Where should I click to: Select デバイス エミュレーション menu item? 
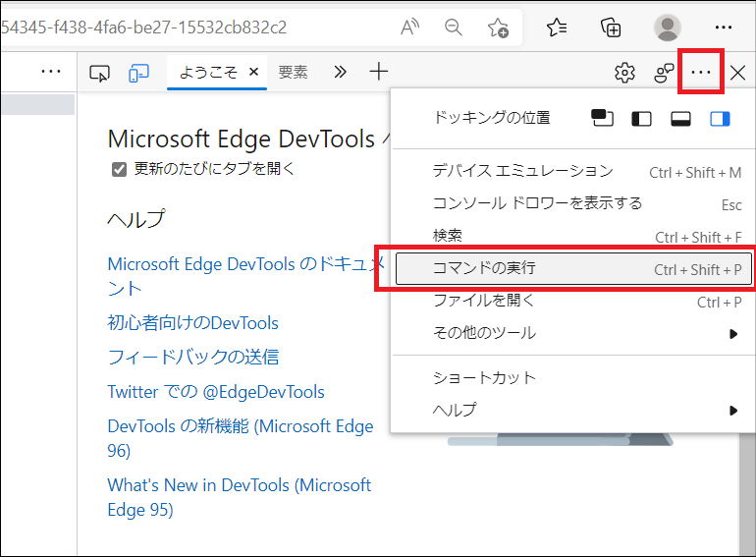572,171
